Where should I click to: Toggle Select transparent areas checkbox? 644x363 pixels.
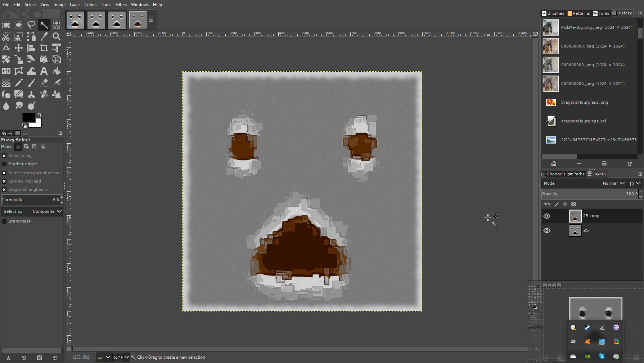pyautogui.click(x=4, y=173)
